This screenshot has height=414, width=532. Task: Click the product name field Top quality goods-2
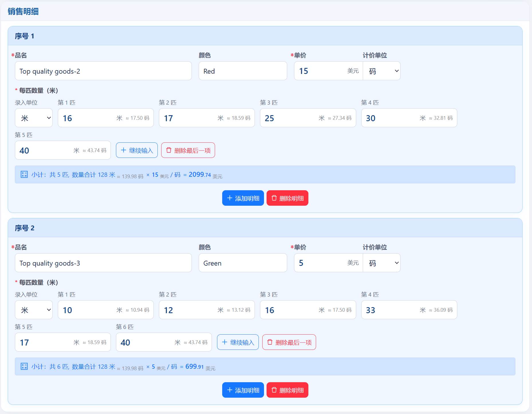click(103, 71)
